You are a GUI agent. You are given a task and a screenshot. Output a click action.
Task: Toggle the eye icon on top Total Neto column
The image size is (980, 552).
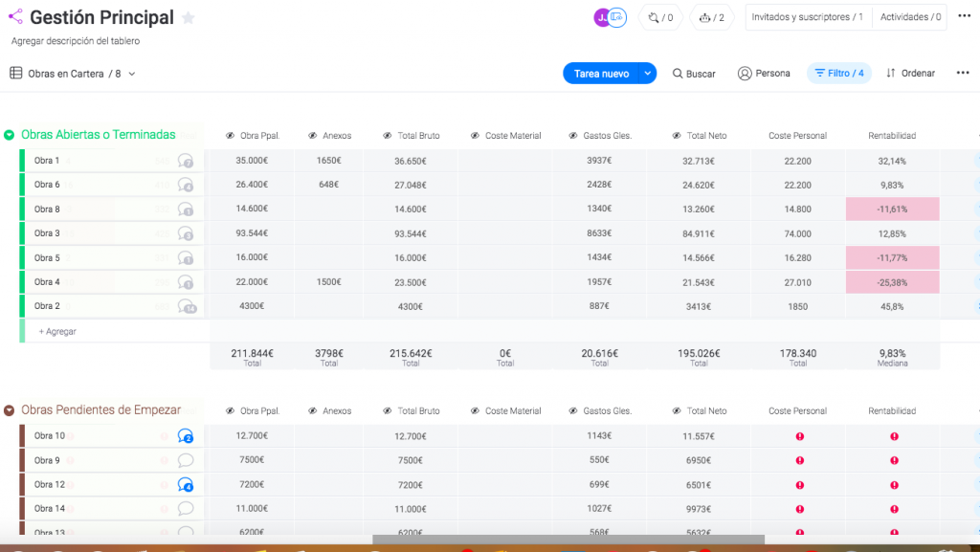click(x=677, y=136)
